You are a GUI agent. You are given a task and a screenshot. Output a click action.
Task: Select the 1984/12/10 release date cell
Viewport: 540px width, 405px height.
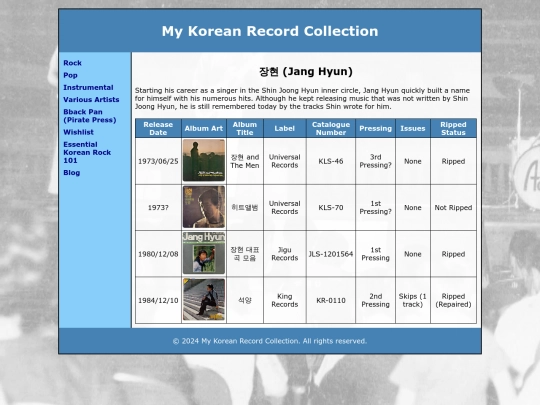click(158, 300)
